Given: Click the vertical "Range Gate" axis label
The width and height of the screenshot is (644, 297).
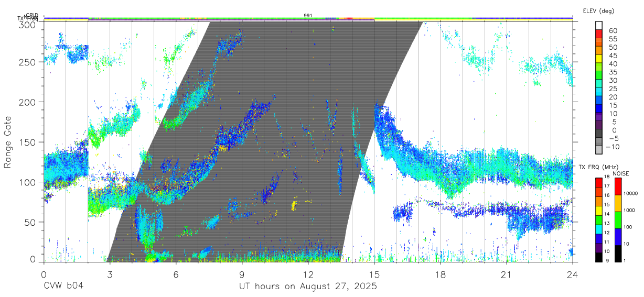Looking at the screenshot, I should click(8, 142).
